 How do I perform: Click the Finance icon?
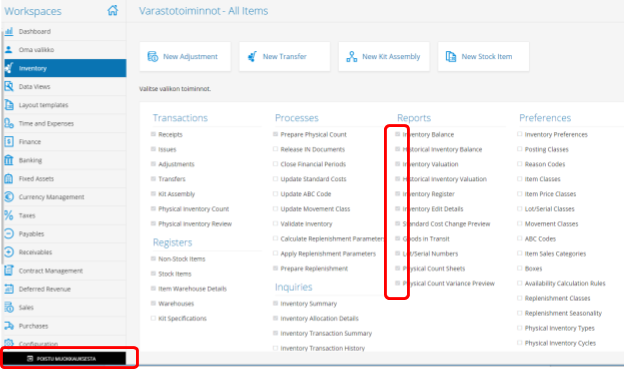point(9,142)
